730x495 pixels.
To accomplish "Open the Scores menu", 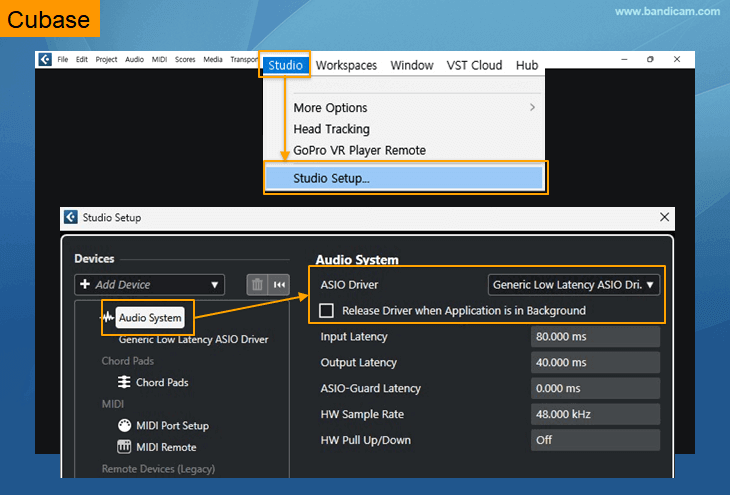I will pos(185,60).
